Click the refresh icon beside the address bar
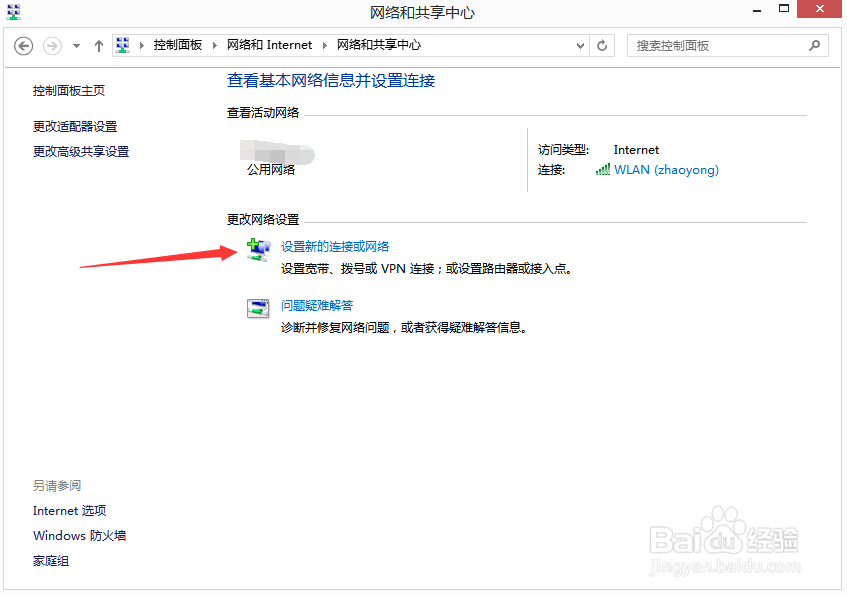This screenshot has height=596, width=847. [602, 45]
